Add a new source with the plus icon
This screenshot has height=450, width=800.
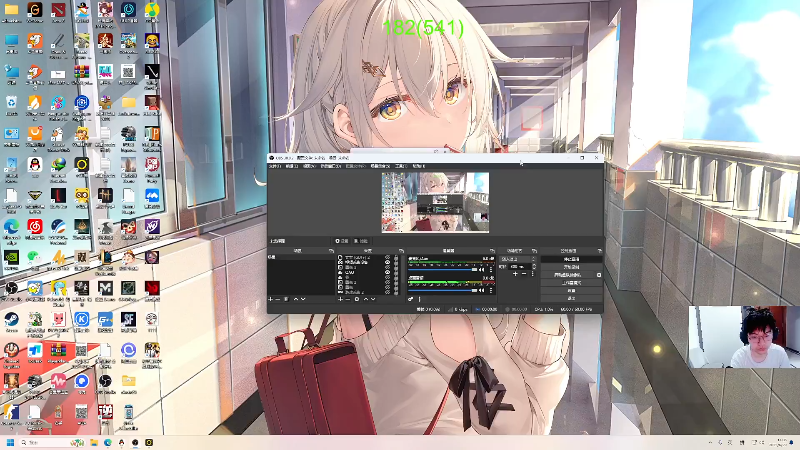pyautogui.click(x=340, y=299)
